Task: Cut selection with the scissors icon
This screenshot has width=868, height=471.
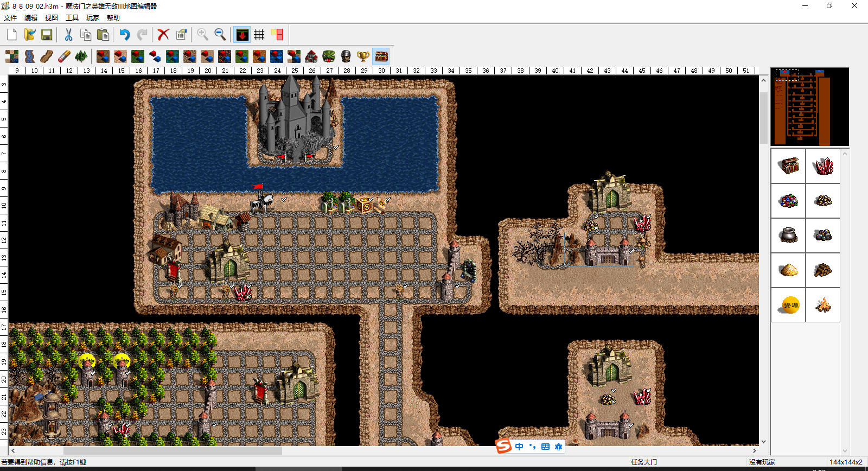Action: pyautogui.click(x=68, y=35)
